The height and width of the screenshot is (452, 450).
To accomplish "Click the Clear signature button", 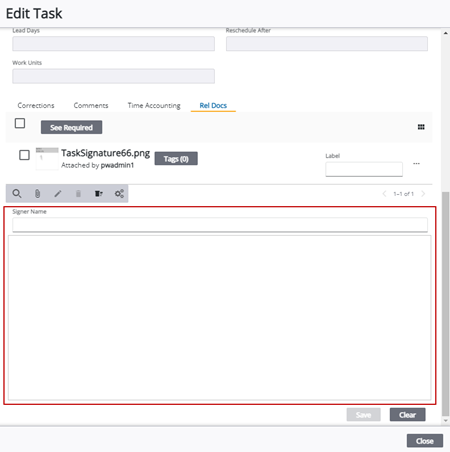I will pos(407,415).
